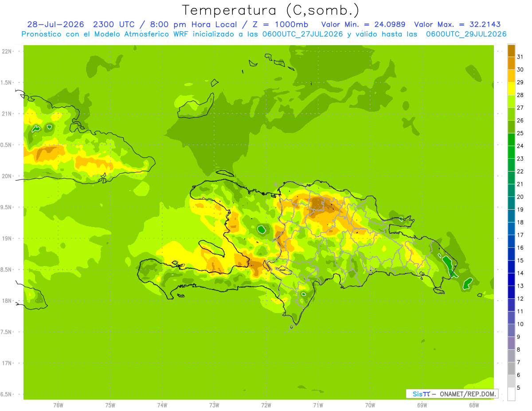Click the legend value "13"
This screenshot has height=411, width=532.
pyautogui.click(x=520, y=286)
